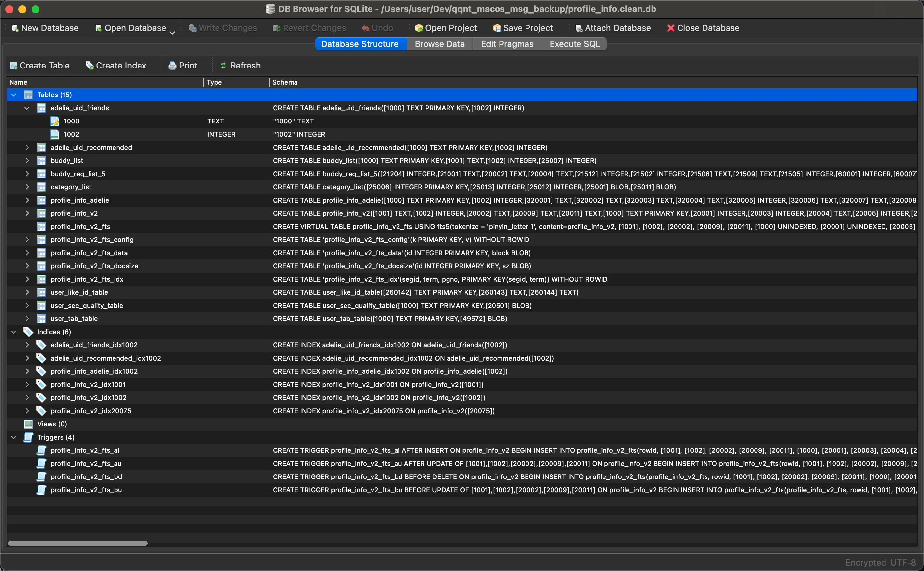
Task: Click the Encrypted status bar label
Action: (865, 563)
